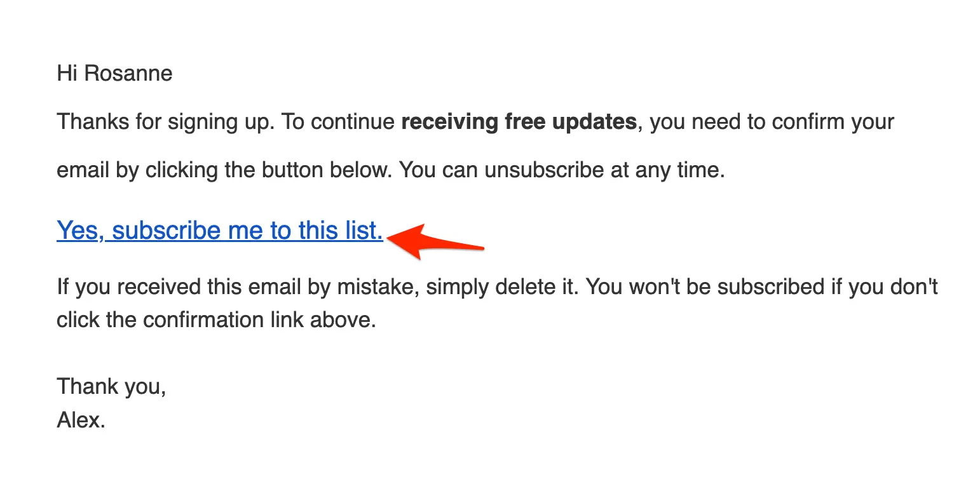Click the bold "receiving free updates" text
This screenshot has height=484, width=980.
pyautogui.click(x=519, y=121)
